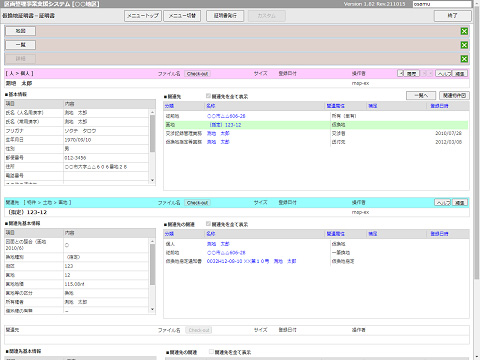Image resolution: width=480 pixels, height=360 pixels.
Task: Click Check-out in the cyan header
Action: click(198, 203)
